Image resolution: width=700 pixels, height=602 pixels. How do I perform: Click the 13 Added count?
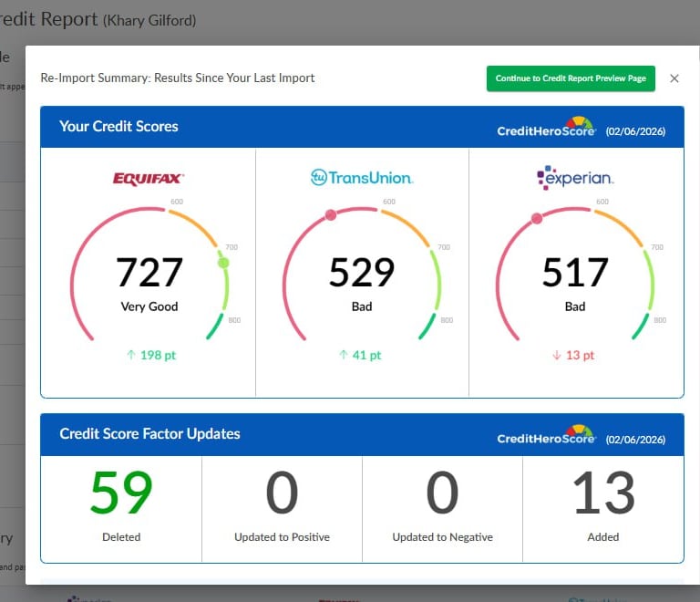603,493
